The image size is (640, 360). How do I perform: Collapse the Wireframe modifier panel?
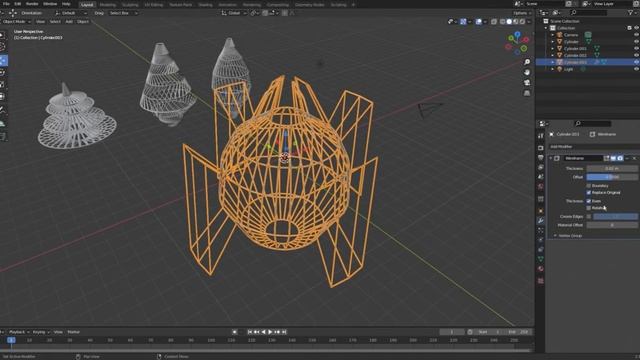[x=551, y=158]
